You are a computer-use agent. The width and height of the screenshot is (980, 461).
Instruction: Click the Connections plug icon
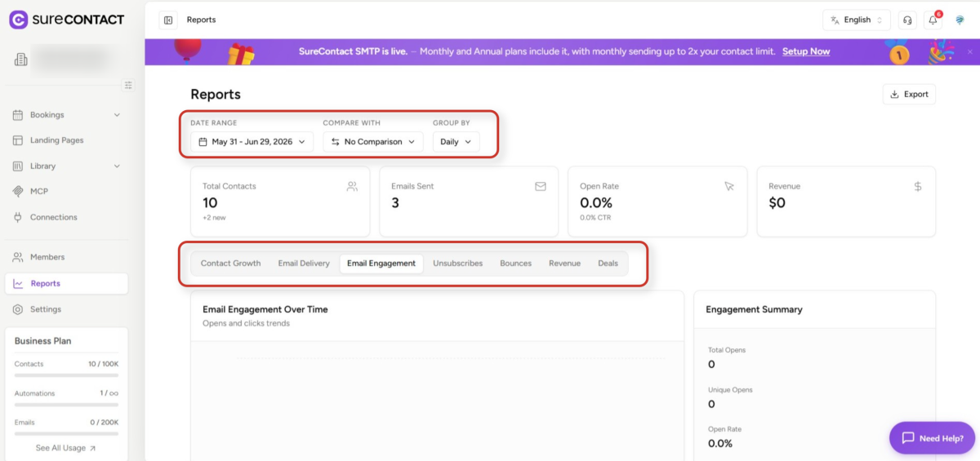pos(18,217)
